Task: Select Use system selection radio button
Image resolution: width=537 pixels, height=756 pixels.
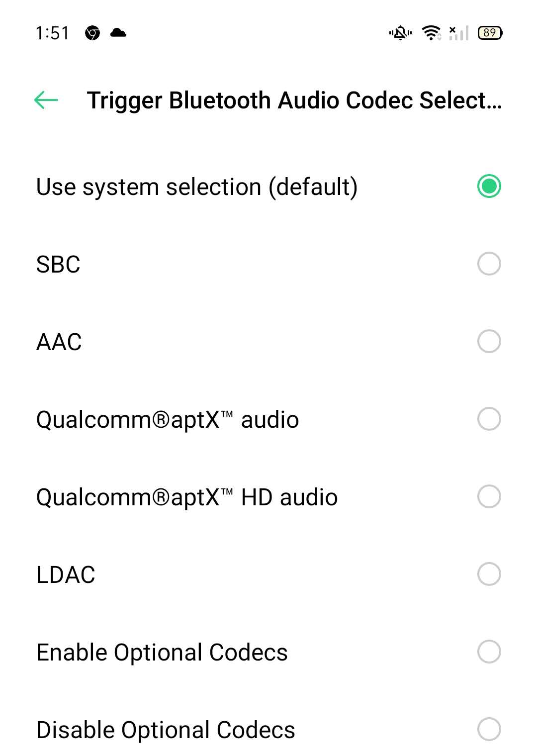Action: pos(489,186)
